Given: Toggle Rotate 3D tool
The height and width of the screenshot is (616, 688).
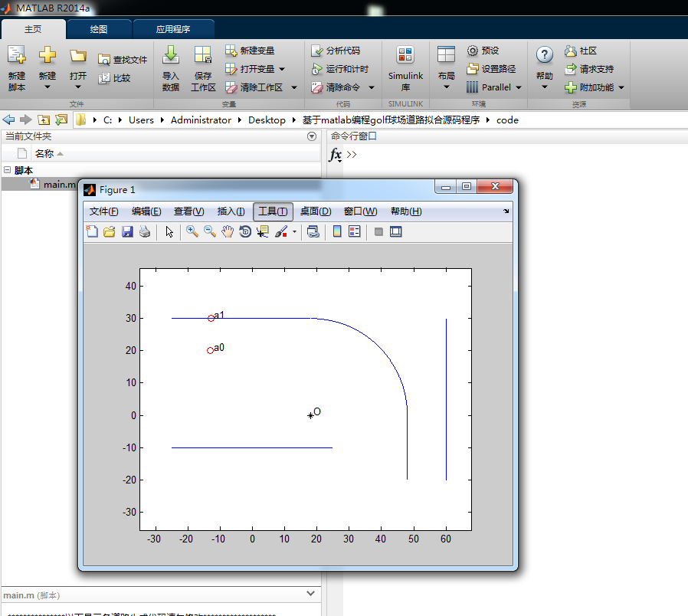Looking at the screenshot, I should (245, 231).
